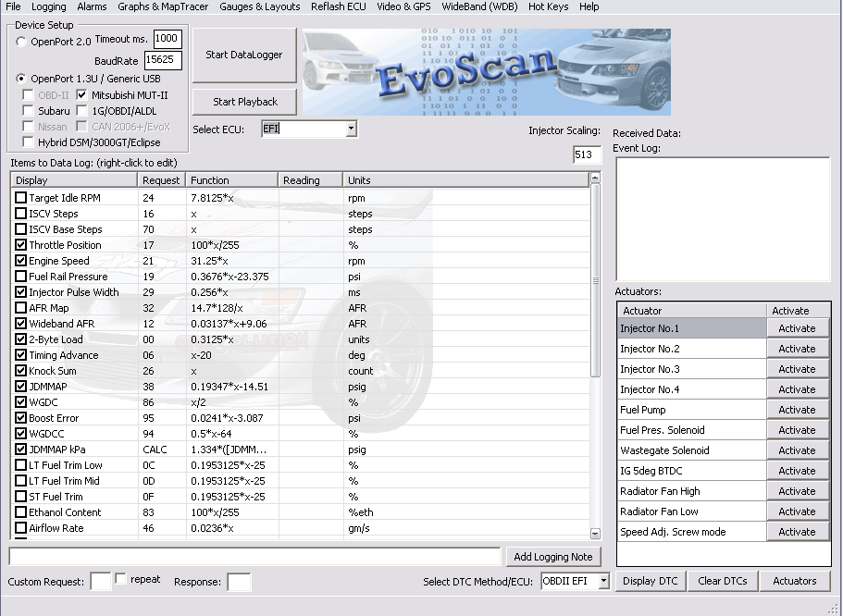Activate the Fuel Pump actuator
Viewport: 843px width, 616px height.
pyautogui.click(x=797, y=410)
